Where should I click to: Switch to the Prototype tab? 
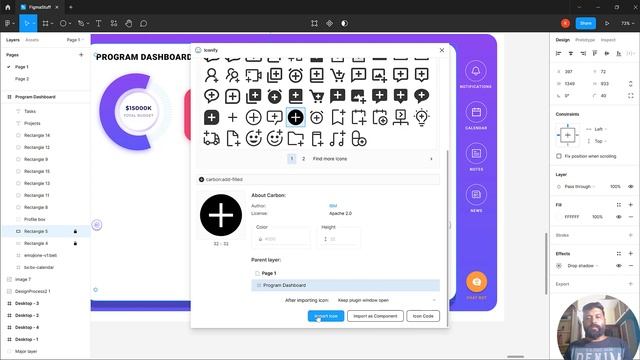tap(585, 40)
